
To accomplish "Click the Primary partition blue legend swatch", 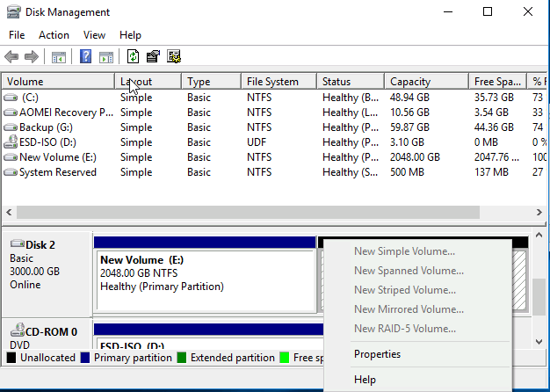I will [x=85, y=358].
